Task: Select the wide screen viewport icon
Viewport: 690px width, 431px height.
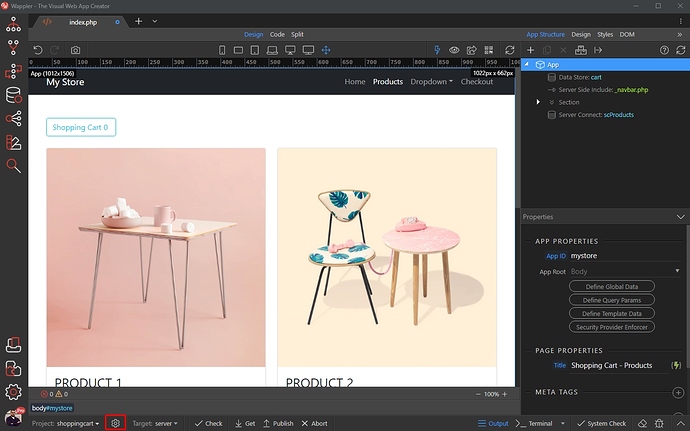Action: coord(308,50)
